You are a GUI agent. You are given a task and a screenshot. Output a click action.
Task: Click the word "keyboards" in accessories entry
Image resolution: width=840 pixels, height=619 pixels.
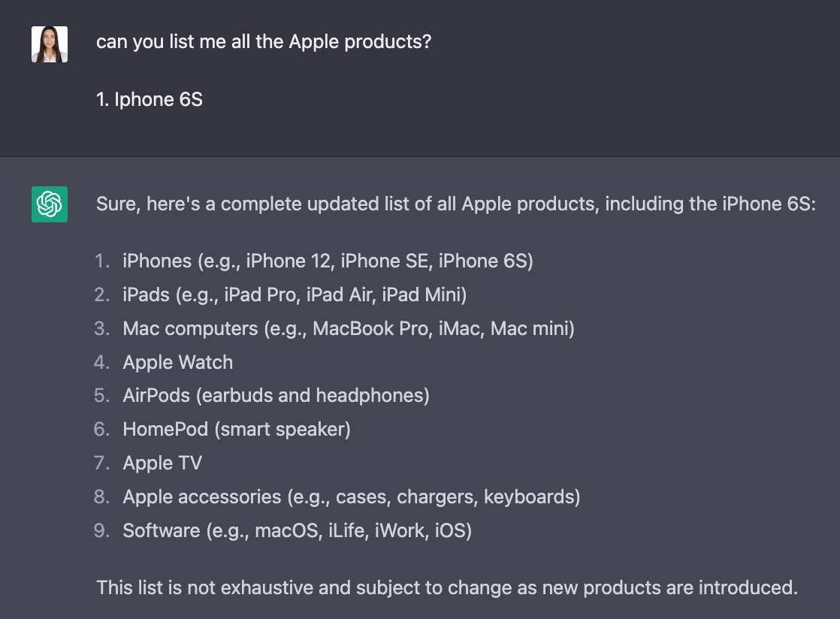[x=529, y=497]
